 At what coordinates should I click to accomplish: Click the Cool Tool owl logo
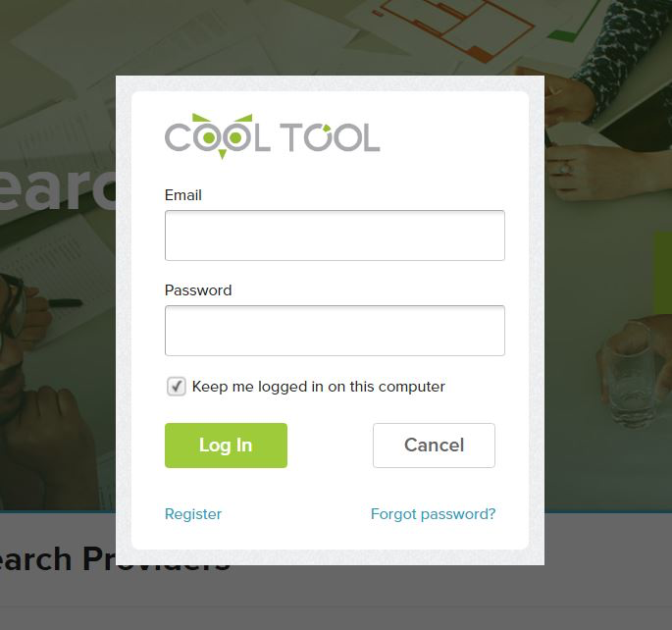point(272,136)
